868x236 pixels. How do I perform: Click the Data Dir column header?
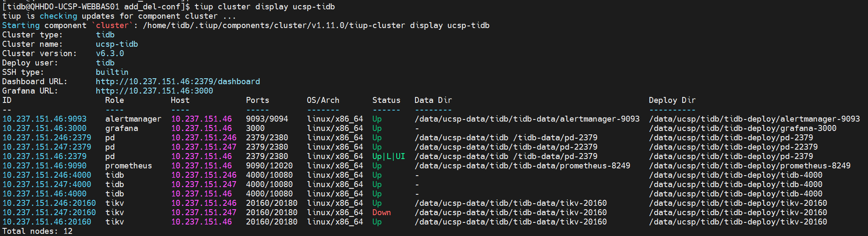pos(433,100)
